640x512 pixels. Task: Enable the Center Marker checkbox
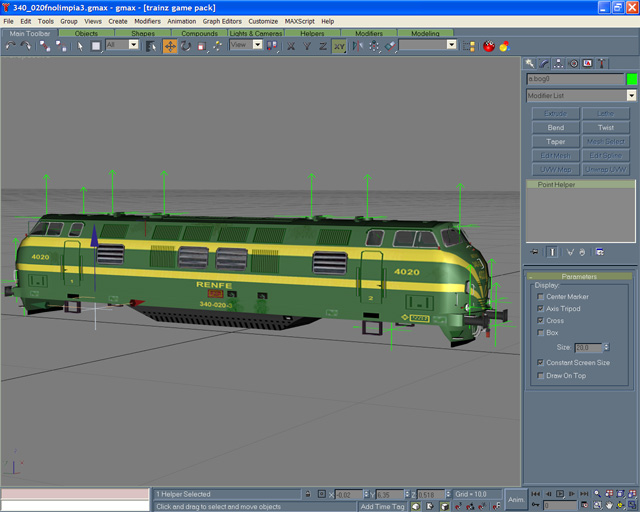point(541,297)
